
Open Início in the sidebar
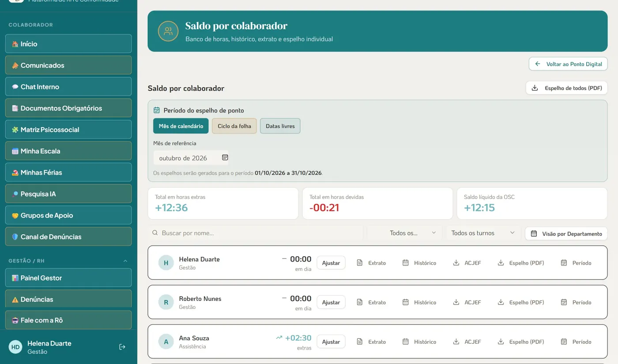click(x=68, y=44)
